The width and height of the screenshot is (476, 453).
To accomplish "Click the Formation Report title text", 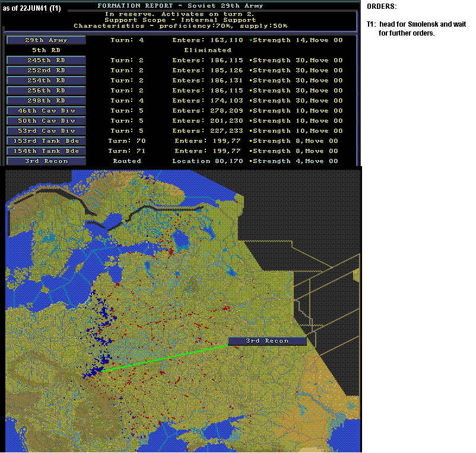I will pos(180,6).
